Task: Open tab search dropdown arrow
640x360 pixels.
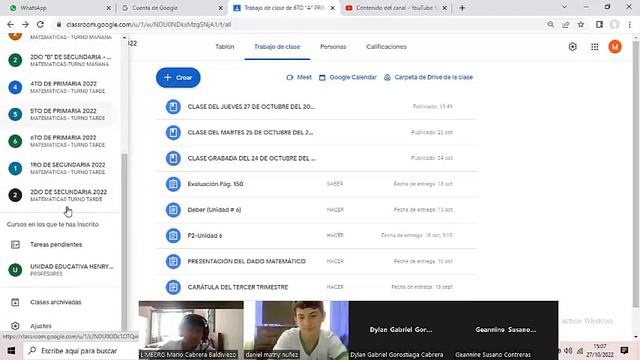Action: coord(564,7)
